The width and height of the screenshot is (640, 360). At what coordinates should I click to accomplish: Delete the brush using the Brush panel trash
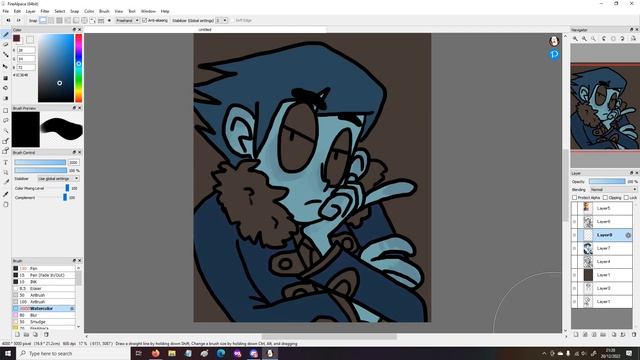46,334
